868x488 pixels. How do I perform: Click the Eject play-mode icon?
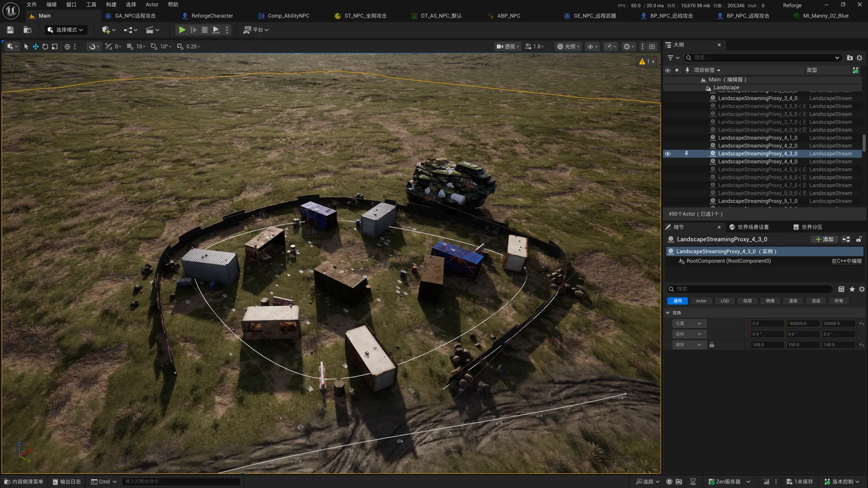click(x=216, y=30)
